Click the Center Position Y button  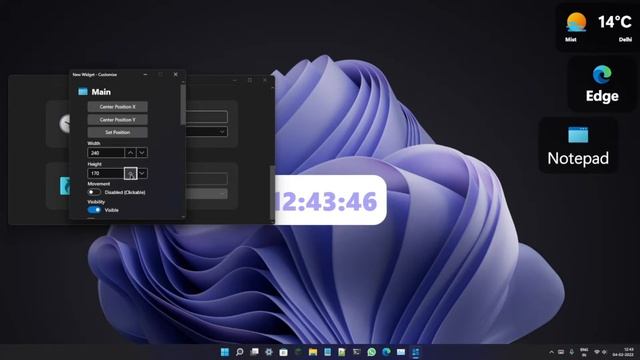[x=118, y=120]
